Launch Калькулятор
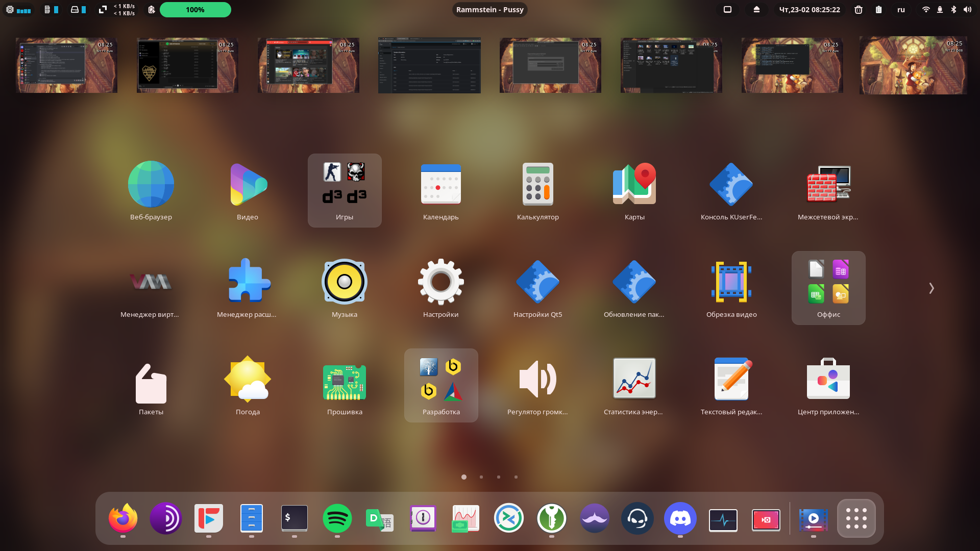The width and height of the screenshot is (980, 551). coord(538,190)
